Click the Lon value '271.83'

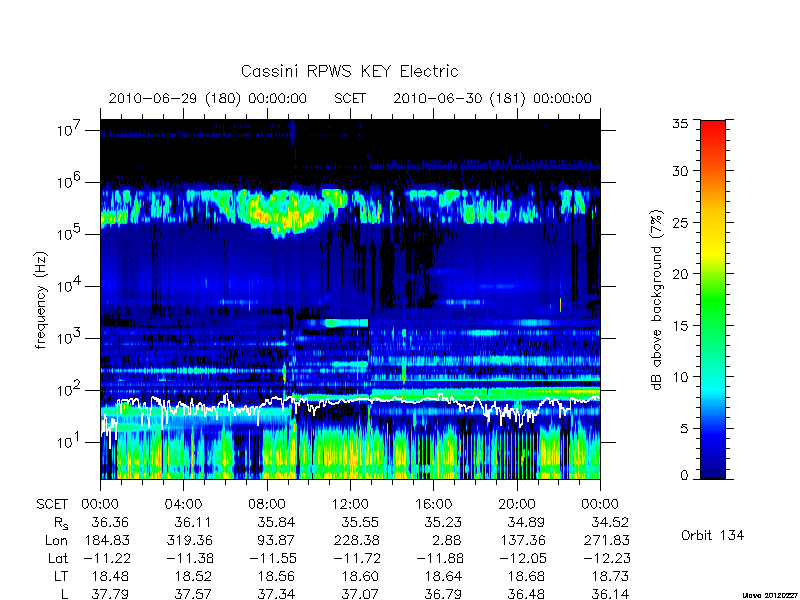point(606,540)
